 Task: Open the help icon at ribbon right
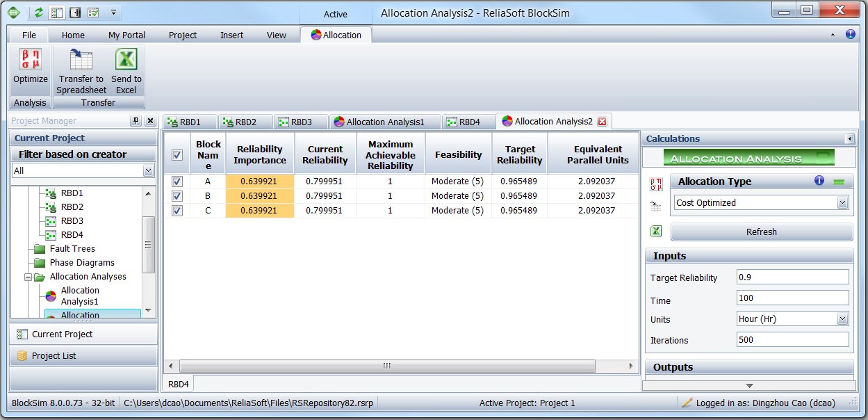(851, 34)
